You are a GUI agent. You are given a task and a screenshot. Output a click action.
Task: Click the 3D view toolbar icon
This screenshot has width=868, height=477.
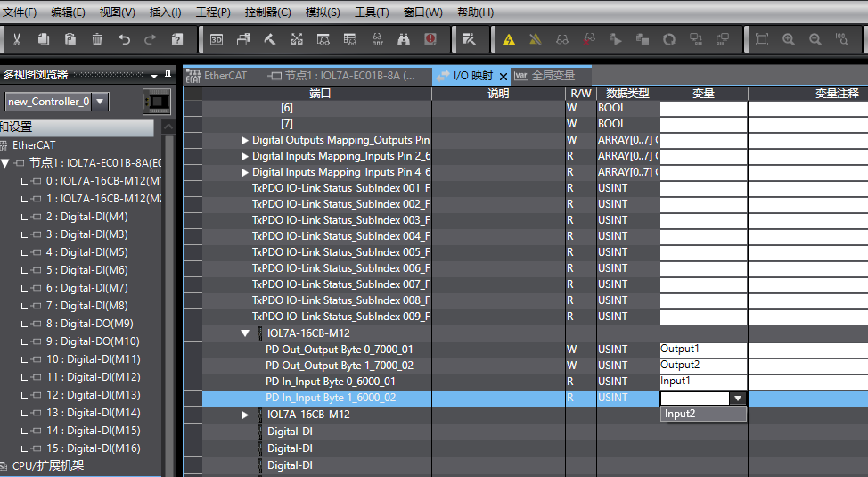(217, 39)
